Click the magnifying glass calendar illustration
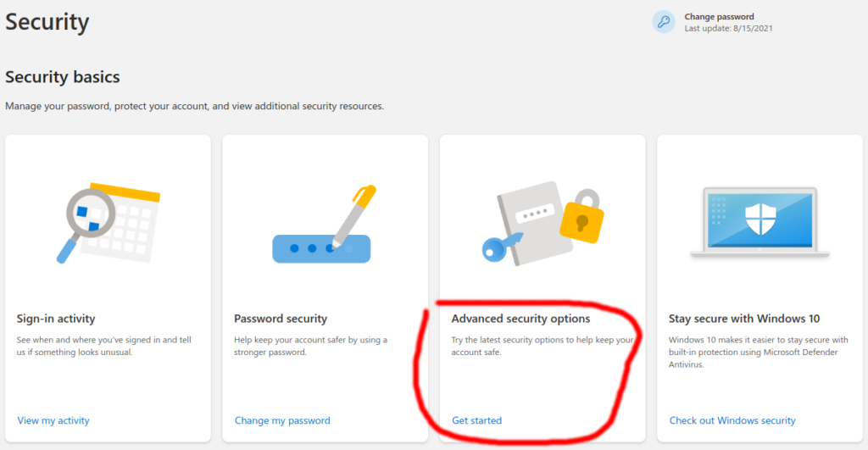The image size is (868, 450). 108,223
